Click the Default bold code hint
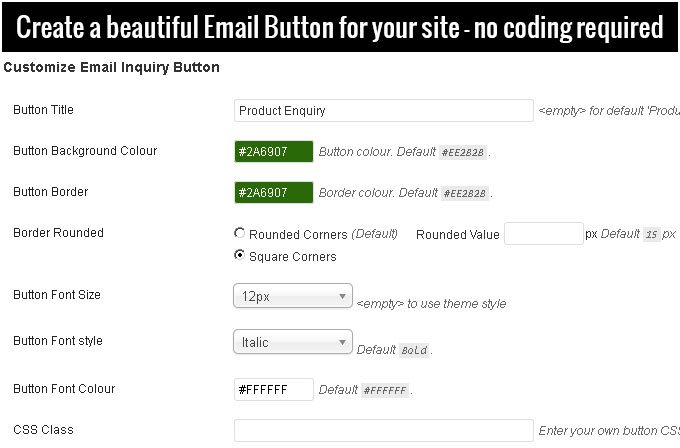This screenshot has height=448, width=680. tap(414, 350)
